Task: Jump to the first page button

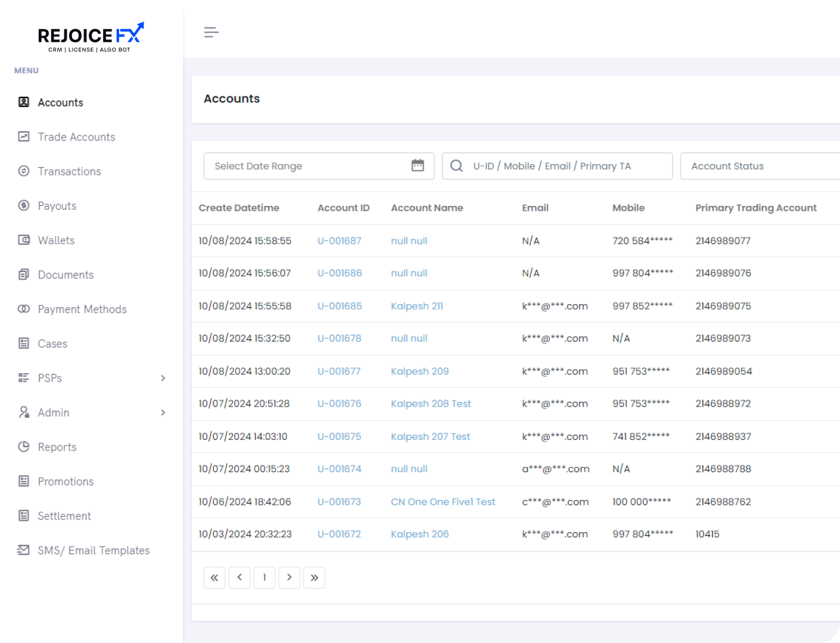Action: click(x=214, y=578)
